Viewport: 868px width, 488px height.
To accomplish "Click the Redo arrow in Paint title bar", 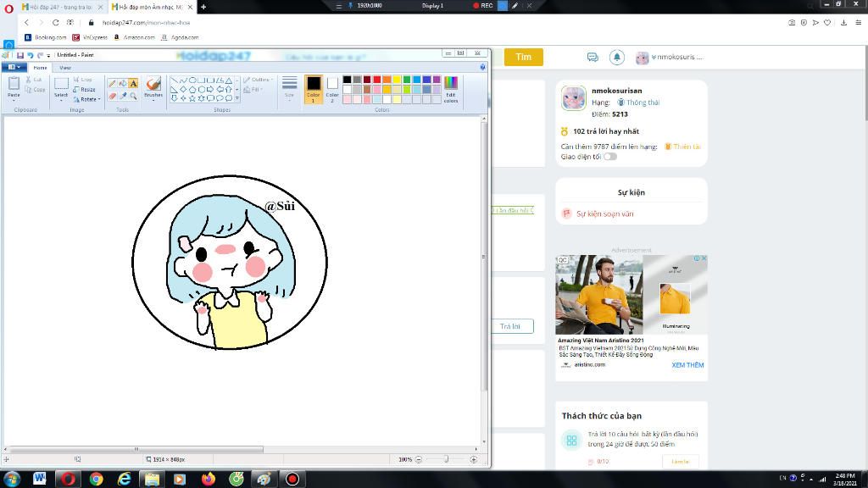I will (40, 55).
